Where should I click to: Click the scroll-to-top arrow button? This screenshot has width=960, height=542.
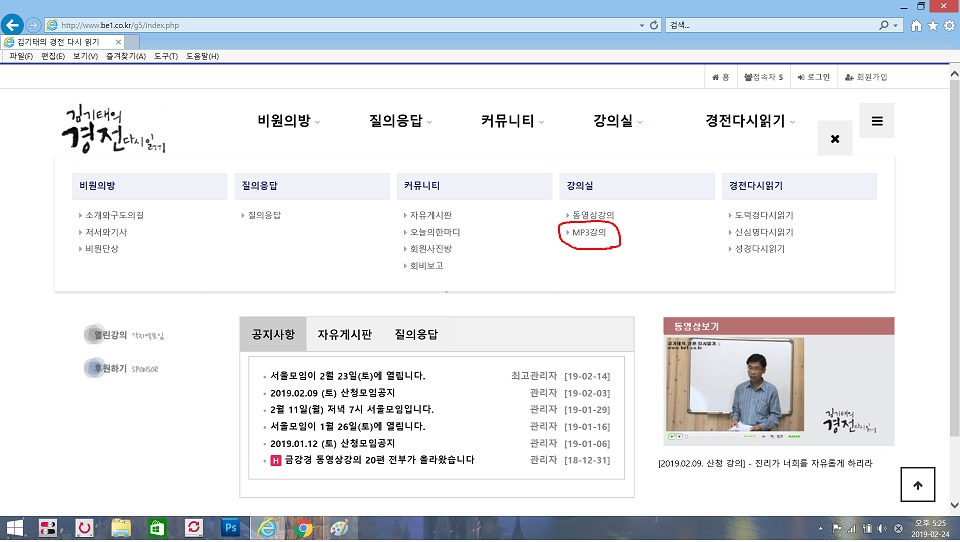[918, 484]
